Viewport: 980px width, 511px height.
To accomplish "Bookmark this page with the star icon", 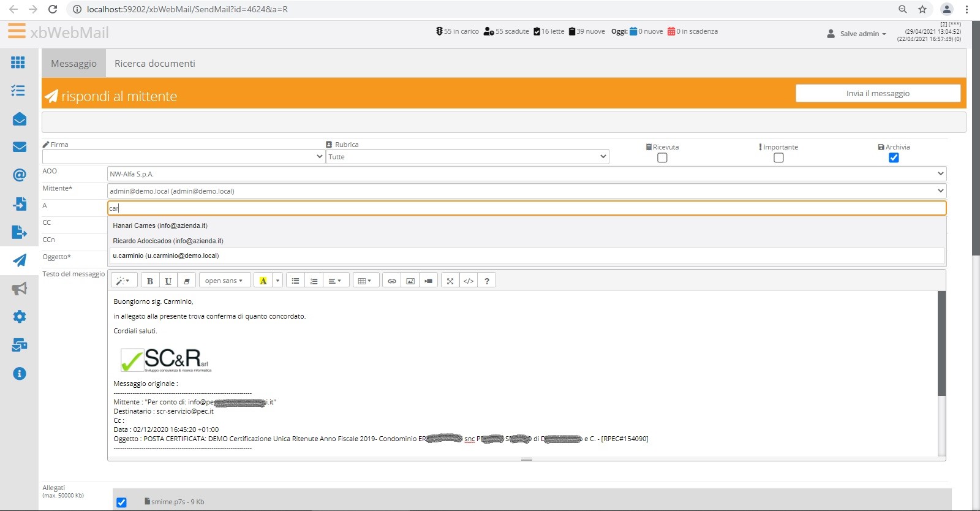I will (x=922, y=9).
